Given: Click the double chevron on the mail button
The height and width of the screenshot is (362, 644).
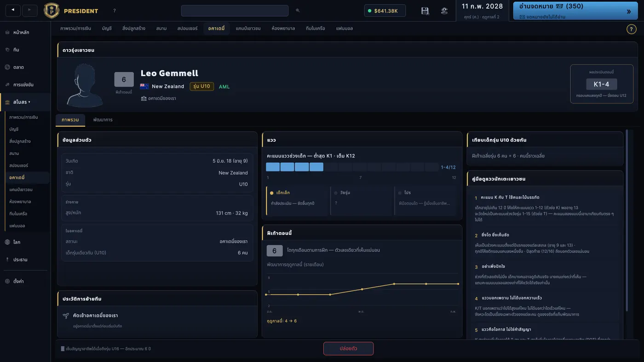Looking at the screenshot, I should [x=629, y=11].
